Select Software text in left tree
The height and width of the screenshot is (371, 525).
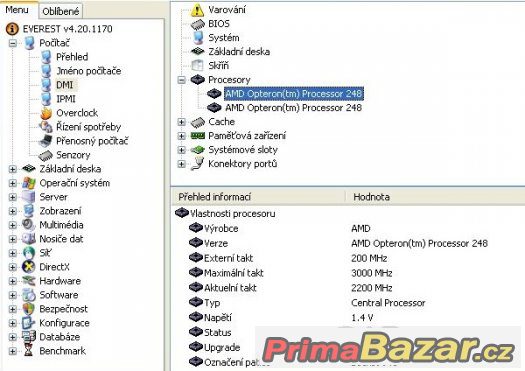coord(59,295)
